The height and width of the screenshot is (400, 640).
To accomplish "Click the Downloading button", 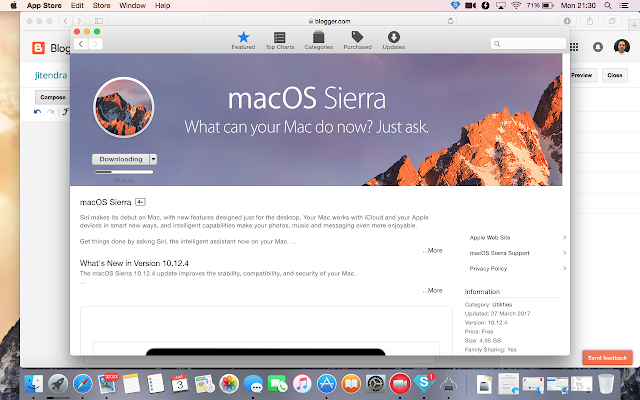I will point(121,159).
